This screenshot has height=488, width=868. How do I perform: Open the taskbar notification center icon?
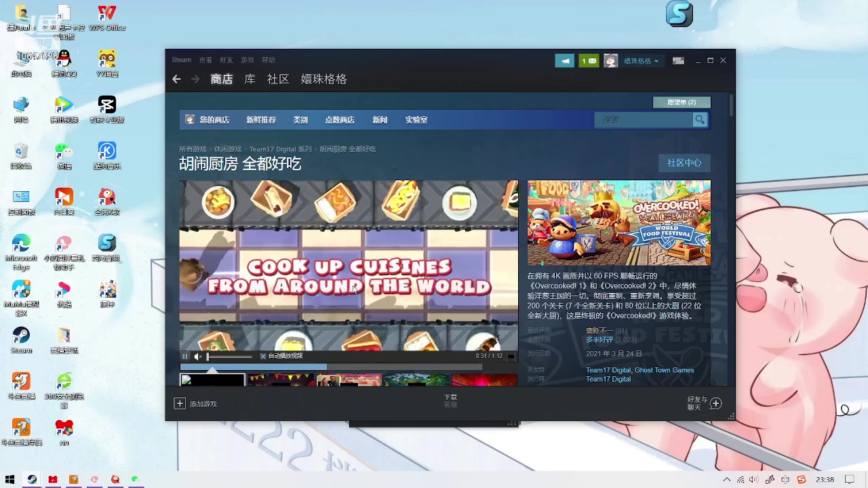pyautogui.click(x=850, y=480)
